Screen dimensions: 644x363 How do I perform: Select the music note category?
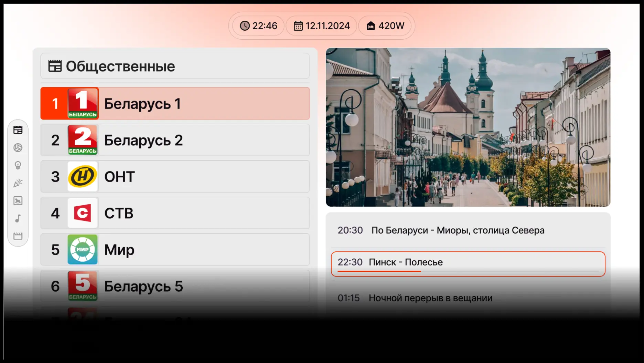click(18, 218)
